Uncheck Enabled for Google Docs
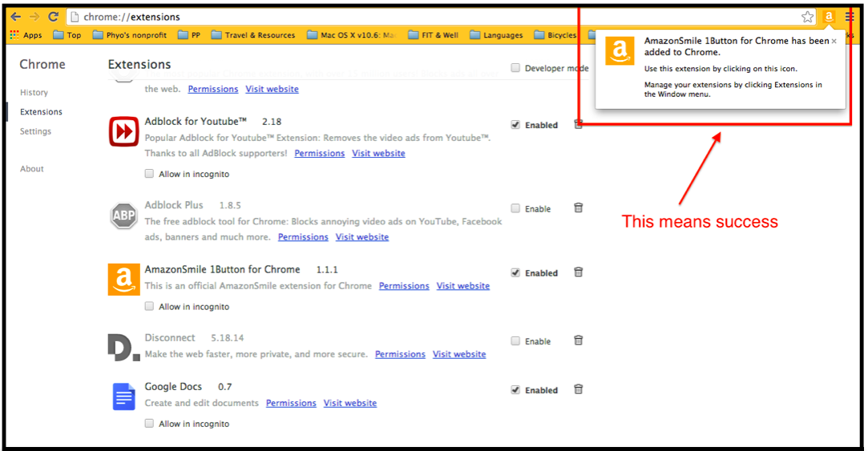The width and height of the screenshot is (868, 451). 515,389
